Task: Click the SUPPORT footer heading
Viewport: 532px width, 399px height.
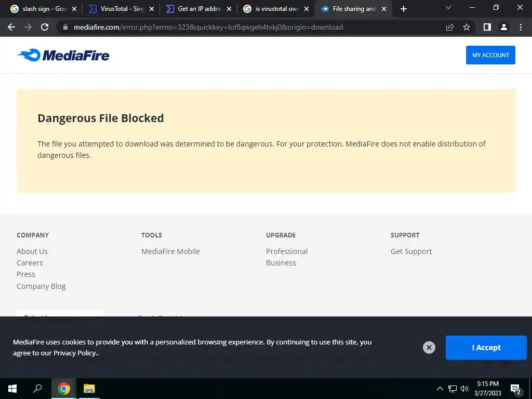Action: (x=405, y=235)
